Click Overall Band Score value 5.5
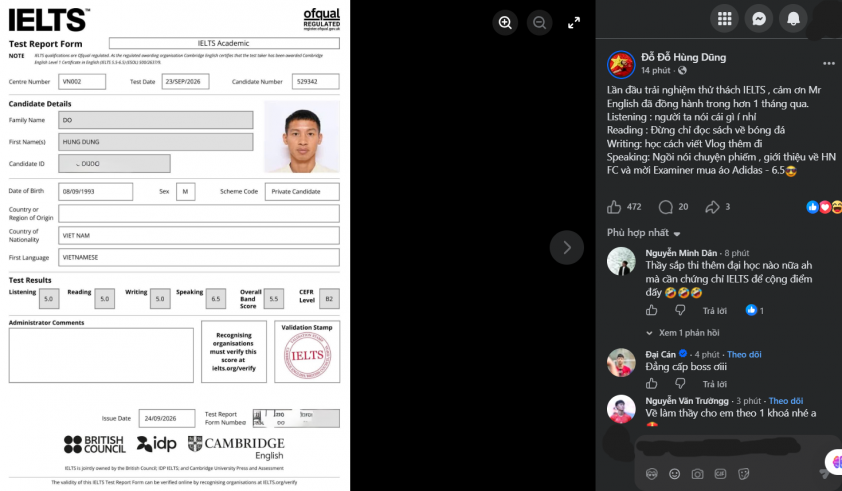 [x=274, y=299]
